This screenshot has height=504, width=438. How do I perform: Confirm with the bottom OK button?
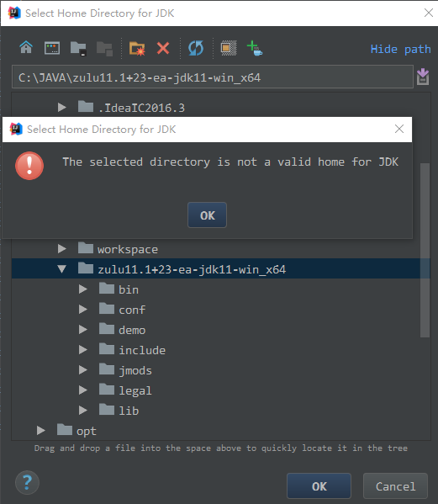coord(319,486)
